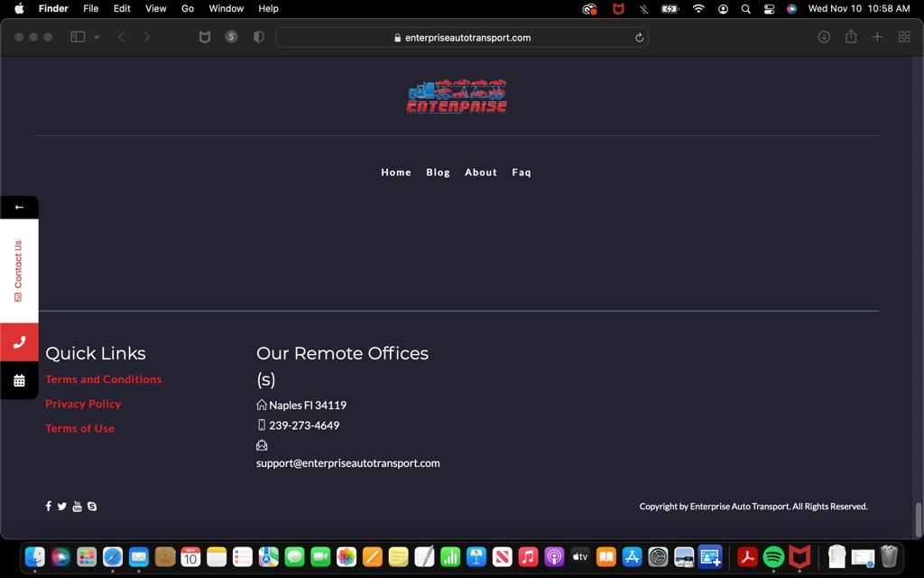The width and height of the screenshot is (924, 578).
Task: Open the Skype icon in footer
Action: pyautogui.click(x=92, y=507)
